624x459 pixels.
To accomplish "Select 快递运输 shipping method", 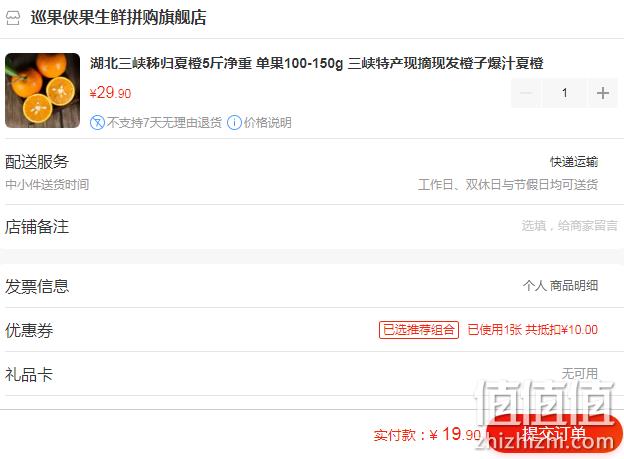I will tap(574, 162).
